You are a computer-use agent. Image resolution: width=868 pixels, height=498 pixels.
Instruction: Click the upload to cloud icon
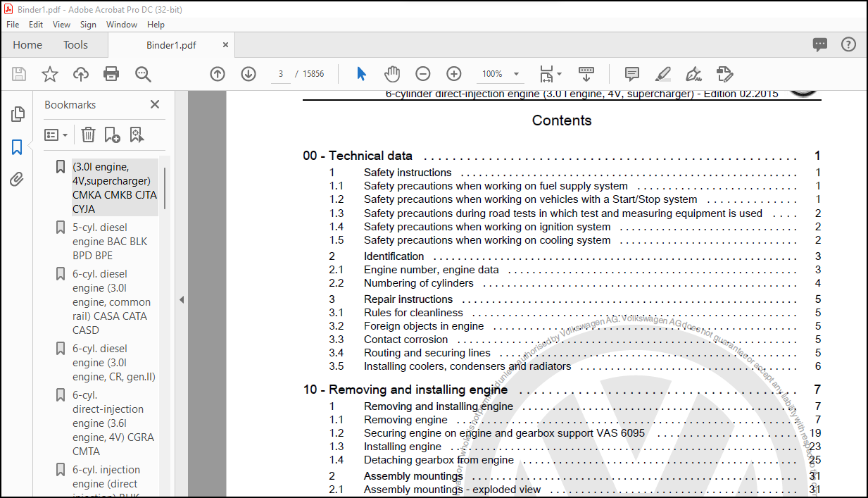[x=81, y=74]
